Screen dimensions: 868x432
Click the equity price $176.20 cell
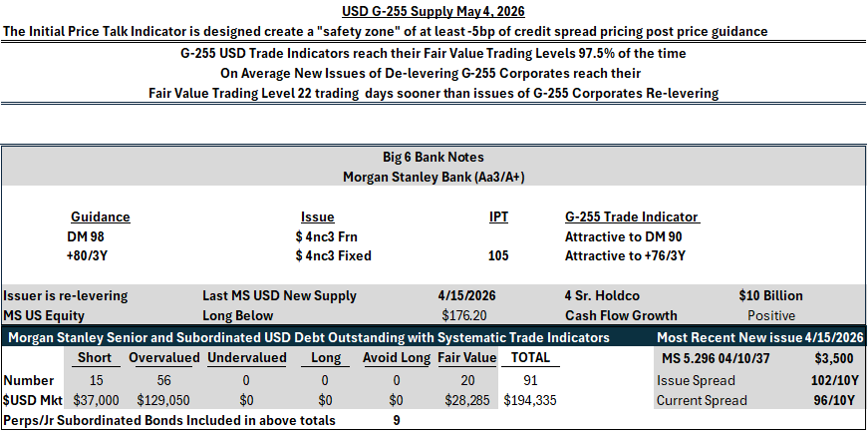[x=464, y=315]
